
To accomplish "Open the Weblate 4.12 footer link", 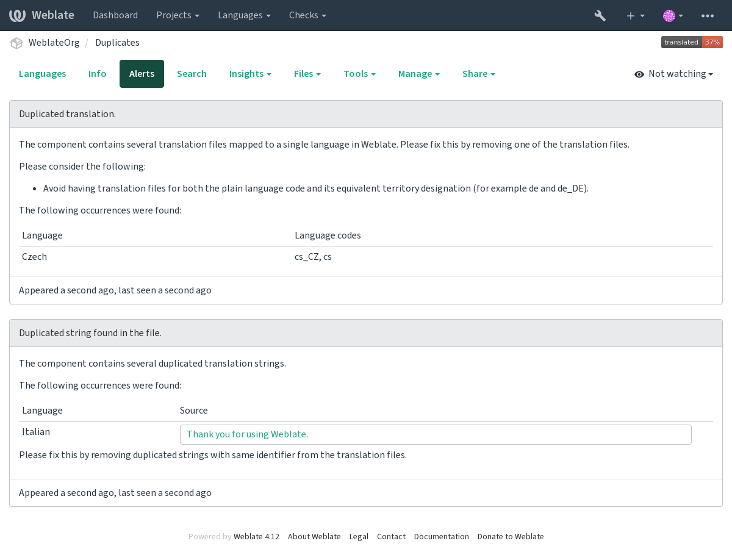I will pos(256,537).
